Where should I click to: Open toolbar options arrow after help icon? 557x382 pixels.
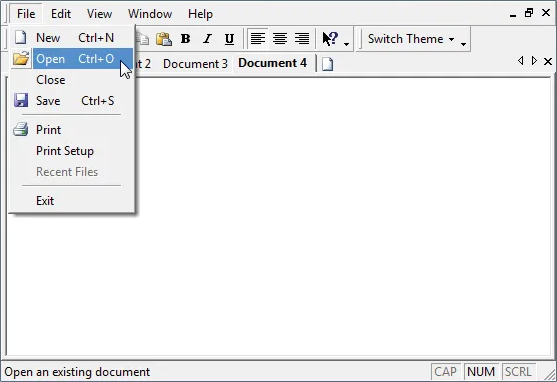347,44
